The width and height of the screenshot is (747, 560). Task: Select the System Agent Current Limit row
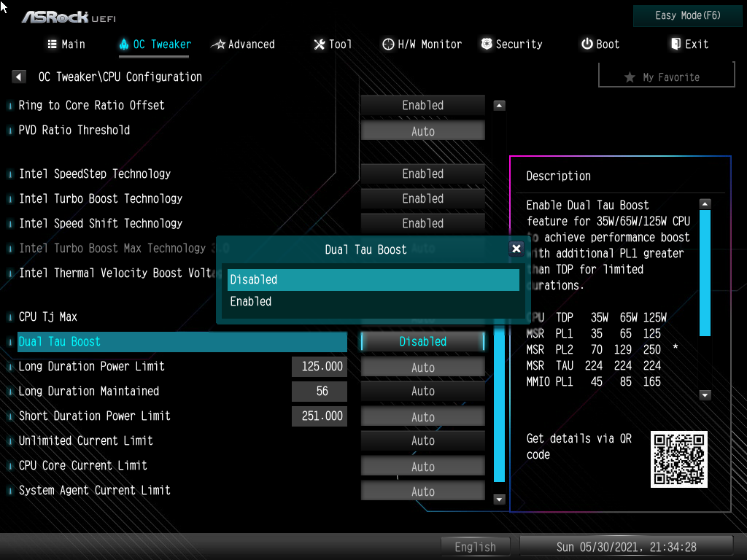[94, 490]
